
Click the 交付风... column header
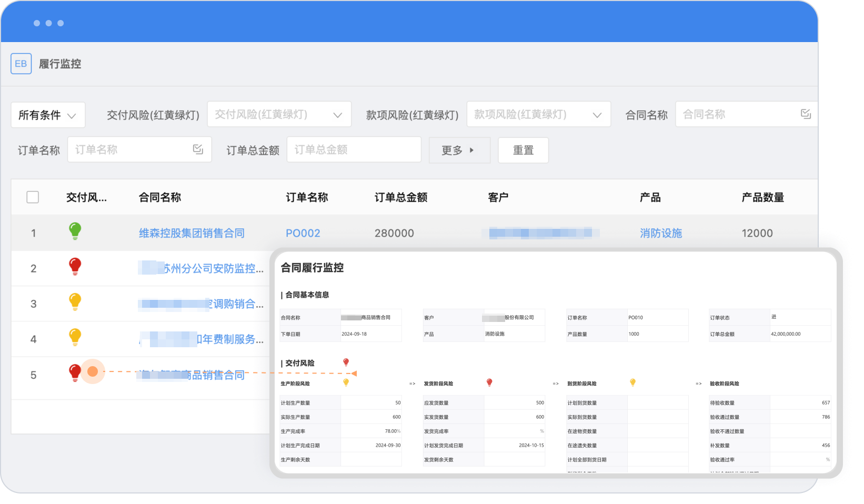(x=86, y=197)
